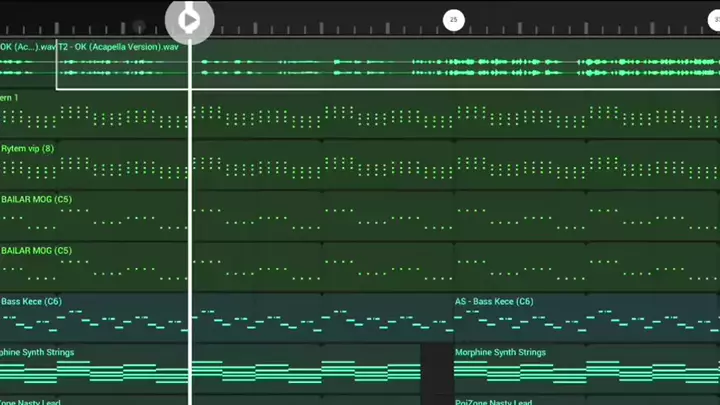Select the leftmost Bass Kece (C6) clip

tap(90, 317)
